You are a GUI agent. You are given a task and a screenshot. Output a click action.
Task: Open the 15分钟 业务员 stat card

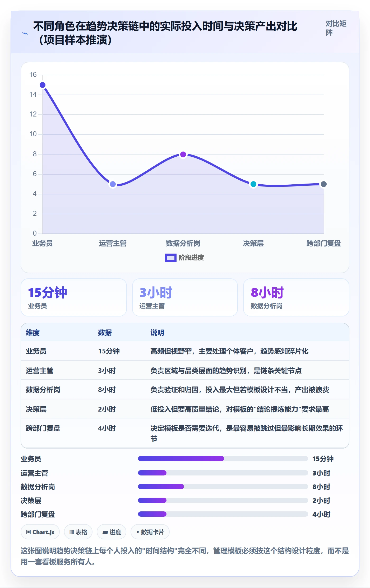point(74,297)
